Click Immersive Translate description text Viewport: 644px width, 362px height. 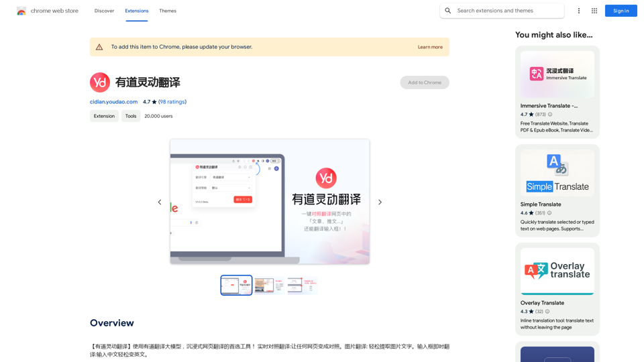coord(557,127)
